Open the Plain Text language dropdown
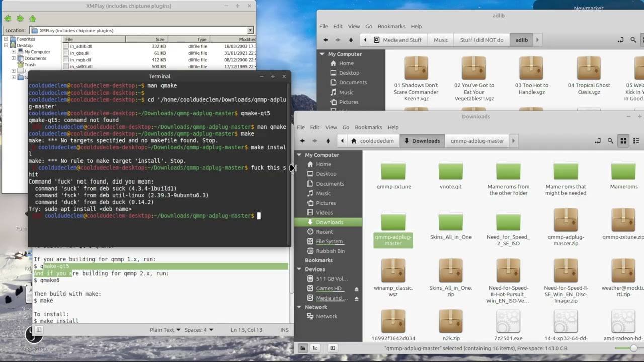 click(x=165, y=330)
